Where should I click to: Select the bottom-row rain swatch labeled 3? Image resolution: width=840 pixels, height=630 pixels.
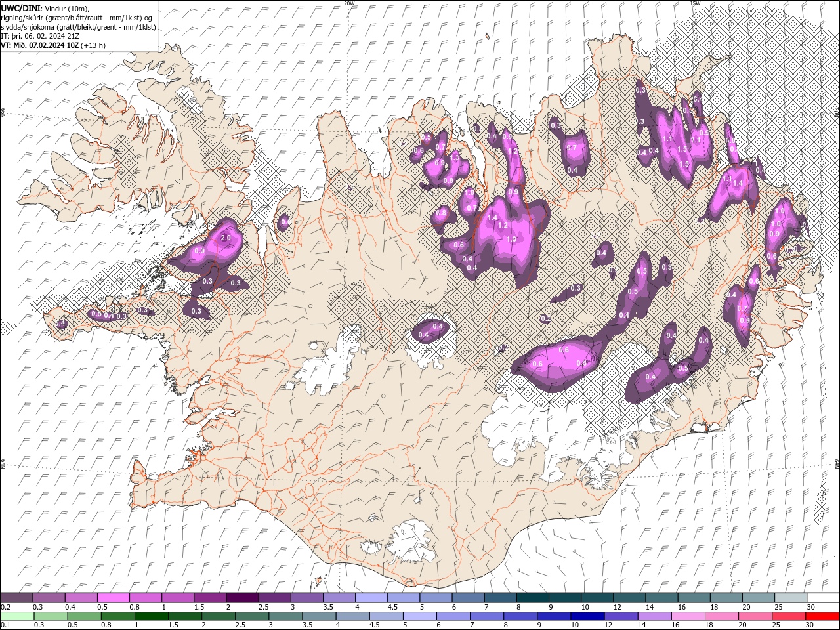pos(285,616)
